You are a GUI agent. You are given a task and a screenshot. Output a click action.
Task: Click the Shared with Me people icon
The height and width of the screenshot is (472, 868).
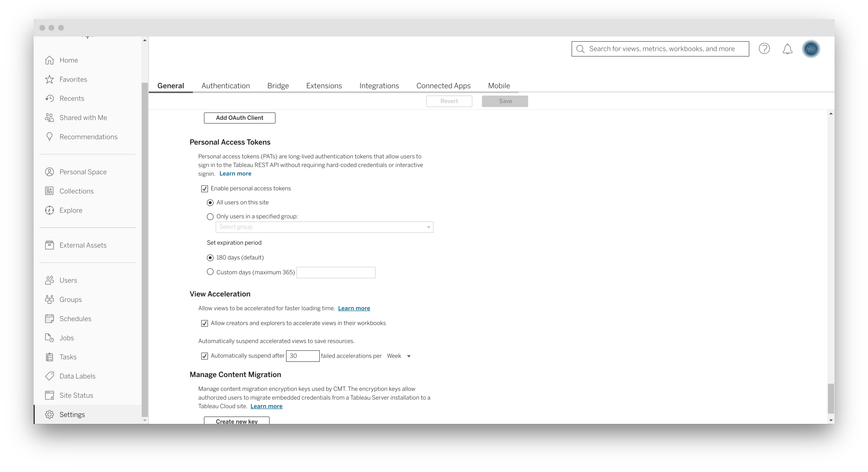tap(50, 118)
